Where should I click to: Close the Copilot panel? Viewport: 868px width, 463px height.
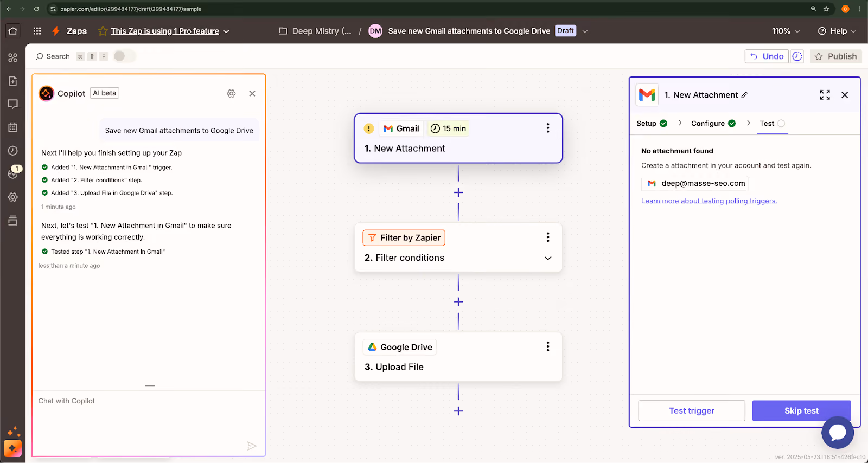[x=252, y=93]
